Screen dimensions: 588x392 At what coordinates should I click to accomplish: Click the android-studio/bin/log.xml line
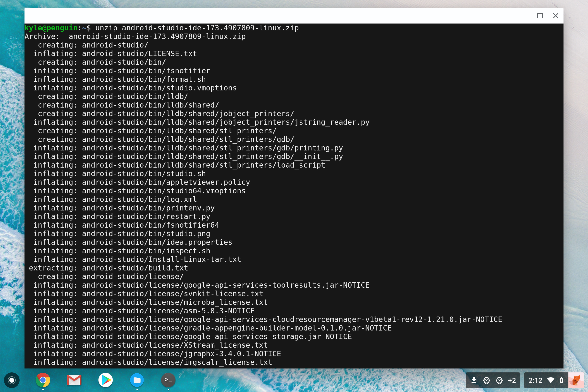click(x=115, y=199)
